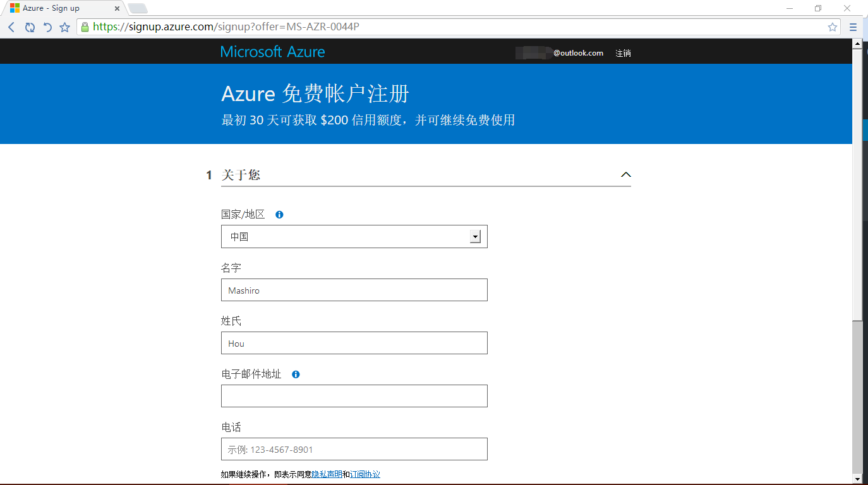Close the browser window
868x485 pixels.
847,8
